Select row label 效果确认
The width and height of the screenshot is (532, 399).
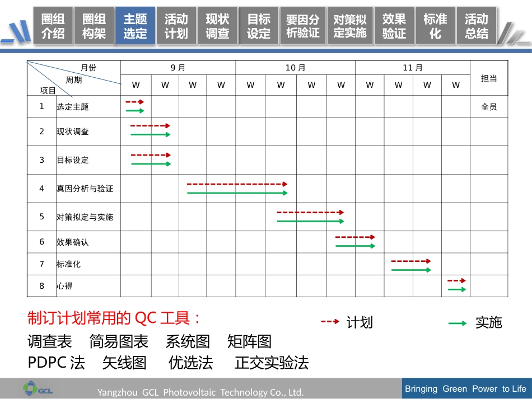[73, 242]
